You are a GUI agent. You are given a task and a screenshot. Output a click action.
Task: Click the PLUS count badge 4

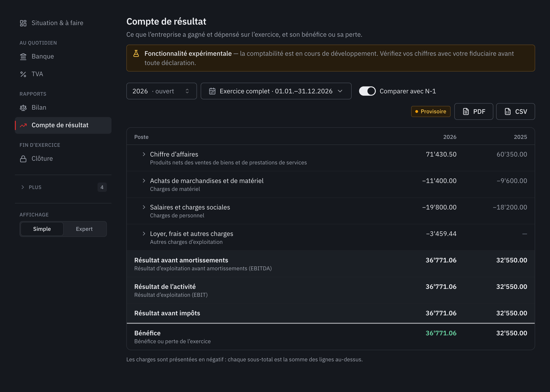point(102,187)
